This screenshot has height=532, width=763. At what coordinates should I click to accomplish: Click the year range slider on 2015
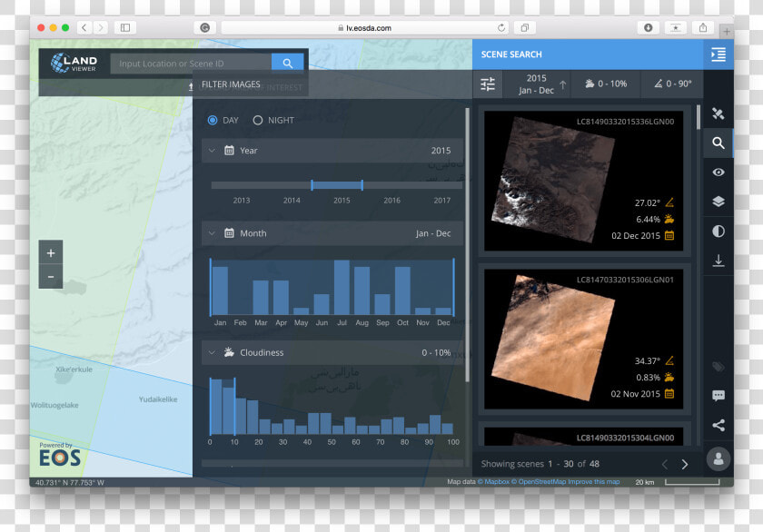337,185
